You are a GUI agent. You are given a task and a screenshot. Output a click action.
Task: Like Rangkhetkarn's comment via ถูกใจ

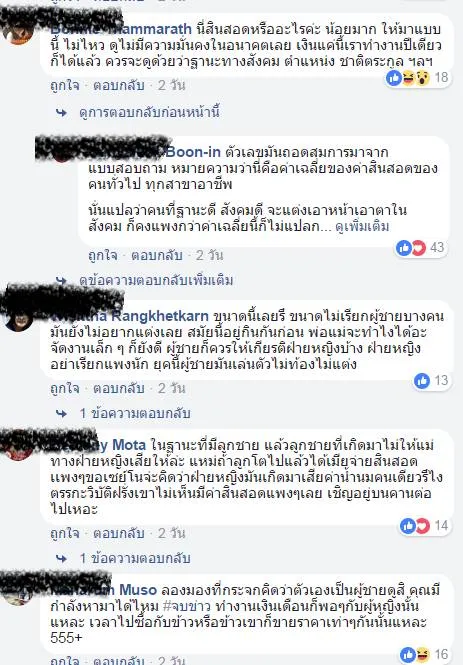click(65, 388)
